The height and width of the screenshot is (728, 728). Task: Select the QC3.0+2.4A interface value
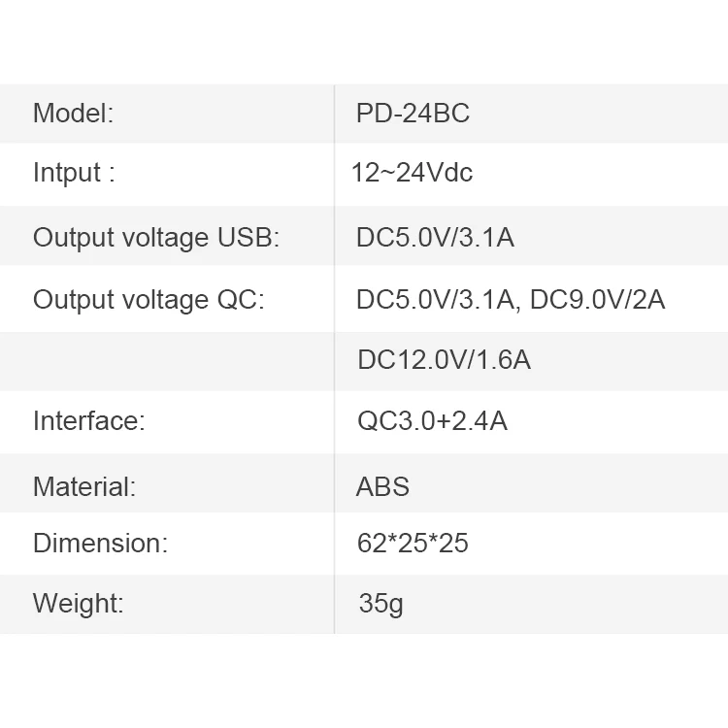coord(432,421)
